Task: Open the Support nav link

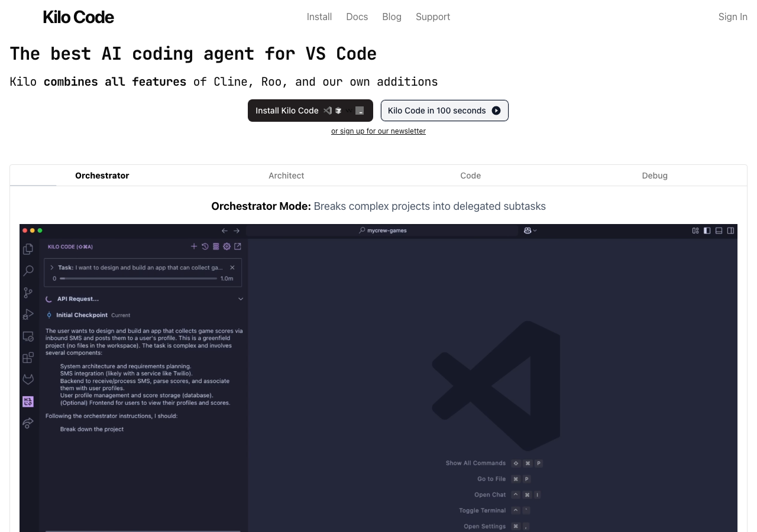Action: (x=433, y=17)
